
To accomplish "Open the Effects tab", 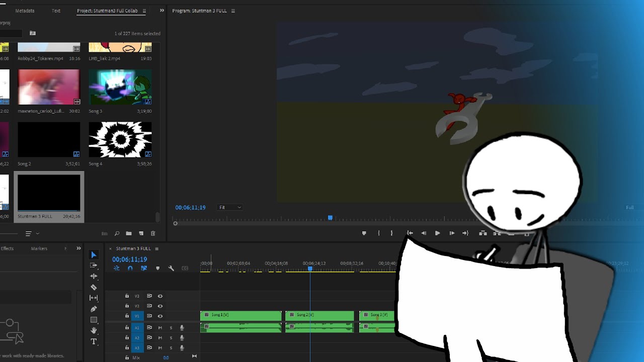I will pyautogui.click(x=7, y=248).
